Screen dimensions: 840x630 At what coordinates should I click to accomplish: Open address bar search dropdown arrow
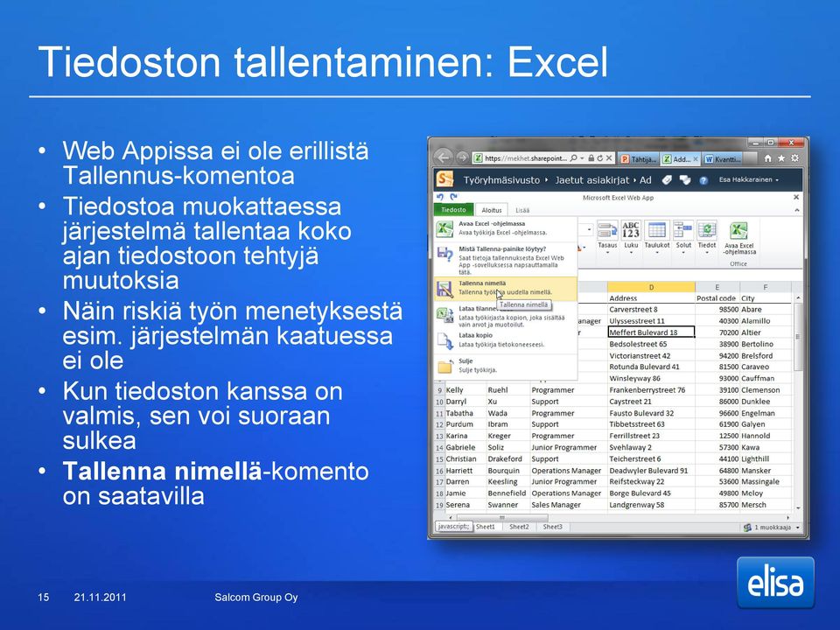tap(582, 158)
